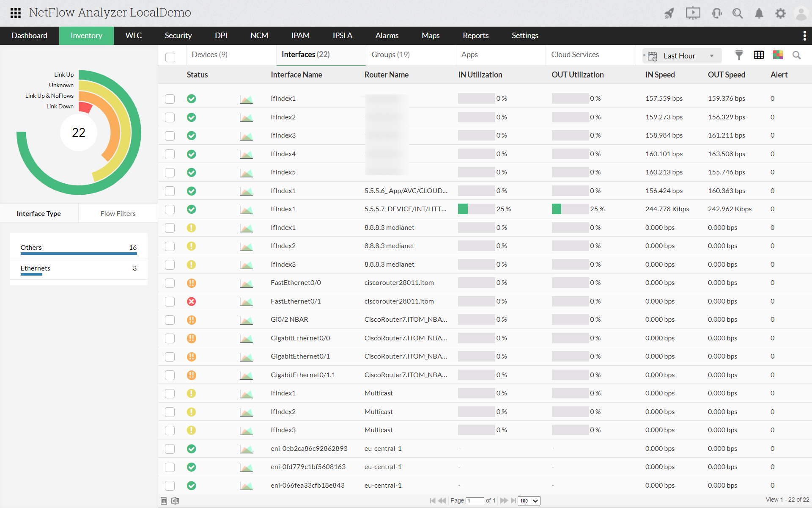Open settings gear in header
This screenshot has height=508, width=812.
(x=780, y=14)
